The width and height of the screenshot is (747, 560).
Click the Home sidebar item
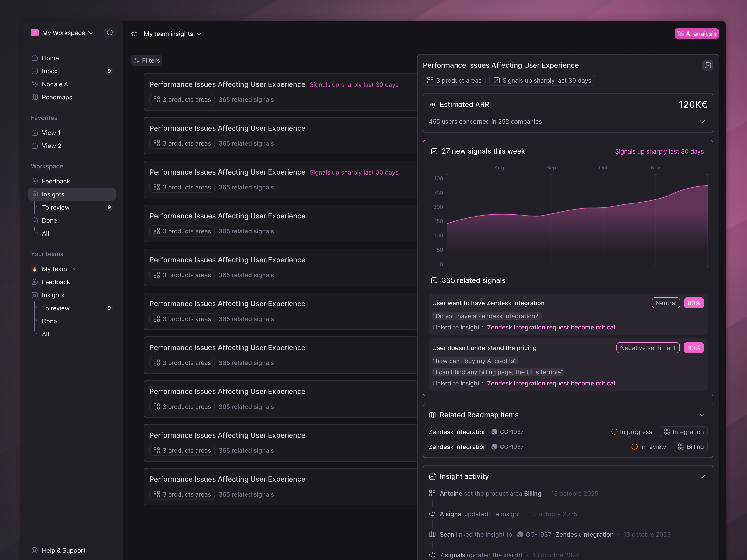point(50,58)
